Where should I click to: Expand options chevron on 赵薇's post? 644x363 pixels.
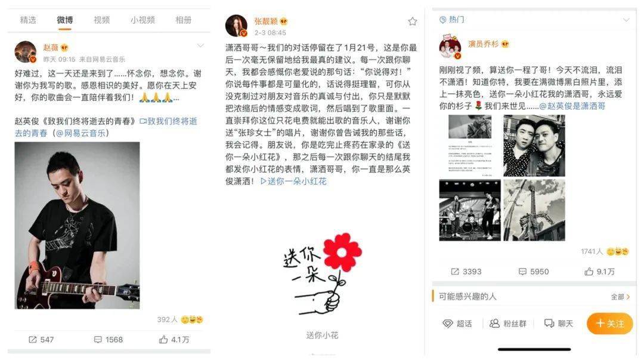pyautogui.click(x=200, y=45)
